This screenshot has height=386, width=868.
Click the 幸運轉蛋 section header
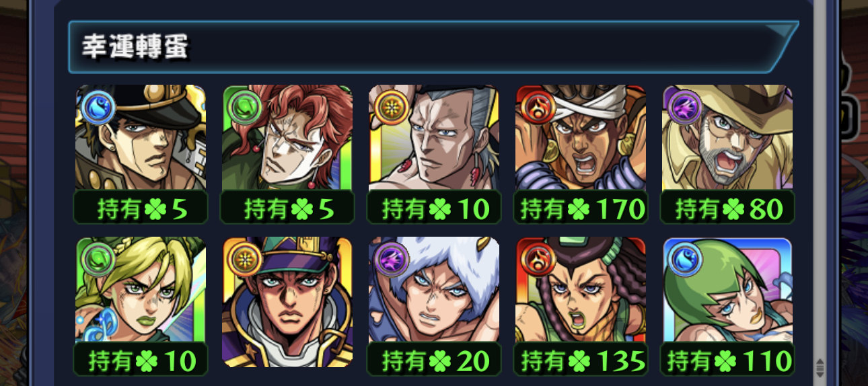(433, 47)
